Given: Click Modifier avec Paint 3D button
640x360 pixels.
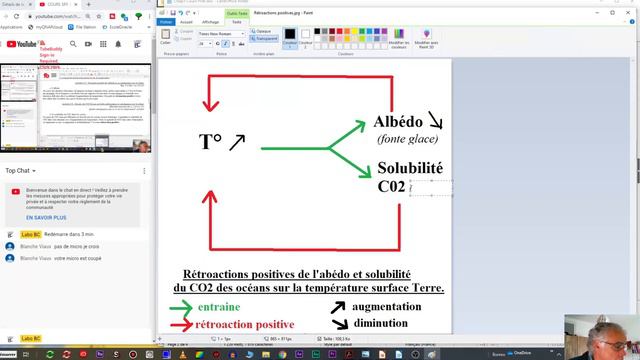Looking at the screenshot, I should point(426,38).
